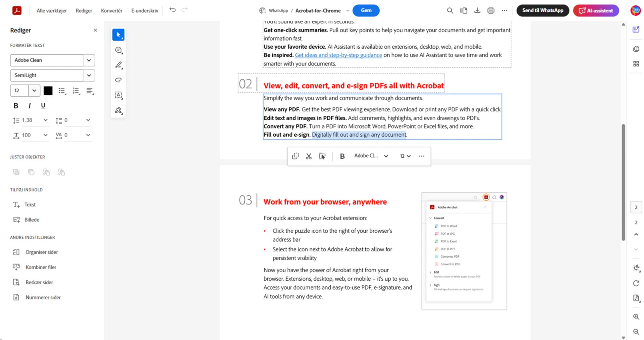644x340 pixels.
Task: Open the user profile avatar
Action: (x=635, y=10)
